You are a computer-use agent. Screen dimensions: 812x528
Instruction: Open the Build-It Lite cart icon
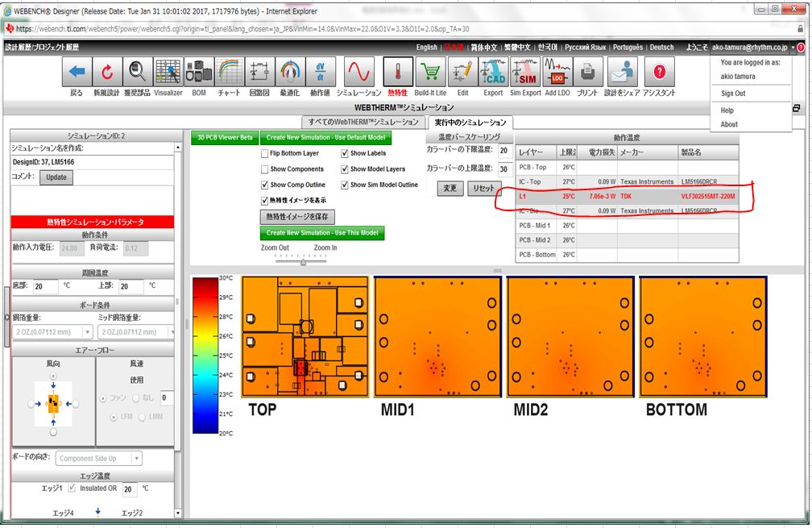click(430, 72)
